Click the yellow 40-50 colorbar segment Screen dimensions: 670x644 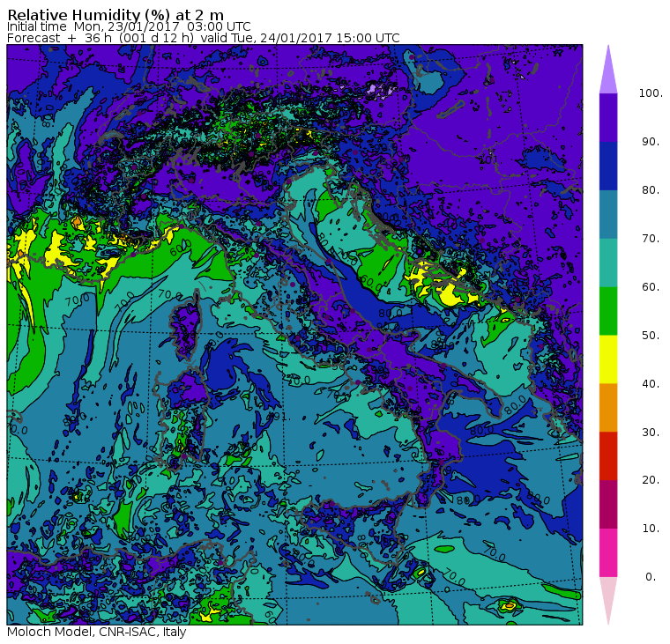[x=608, y=359]
